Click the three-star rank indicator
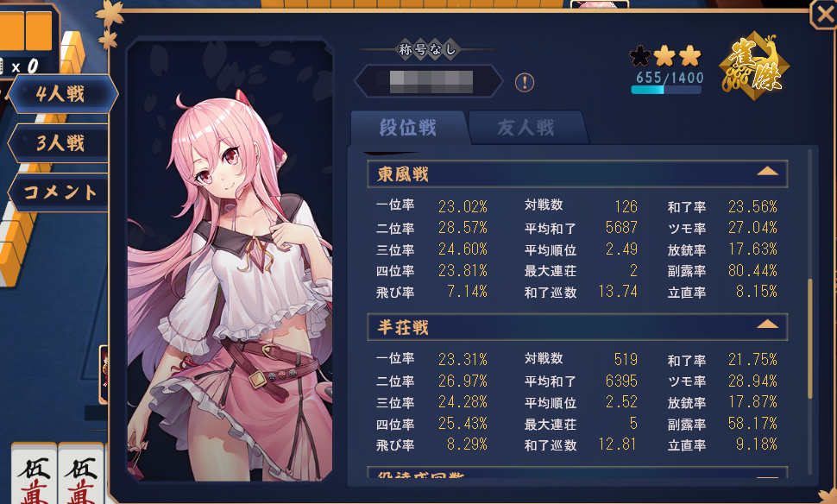Image resolution: width=837 pixels, height=504 pixels. pos(665,55)
